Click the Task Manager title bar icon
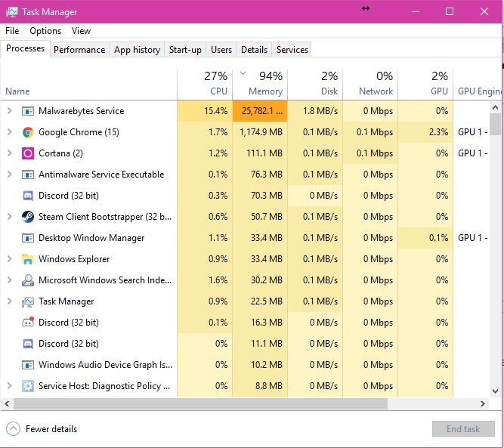 pos(11,12)
